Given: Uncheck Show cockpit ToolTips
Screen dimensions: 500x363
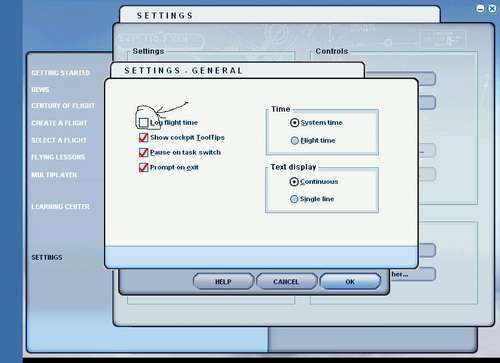Looking at the screenshot, I should tap(143, 138).
